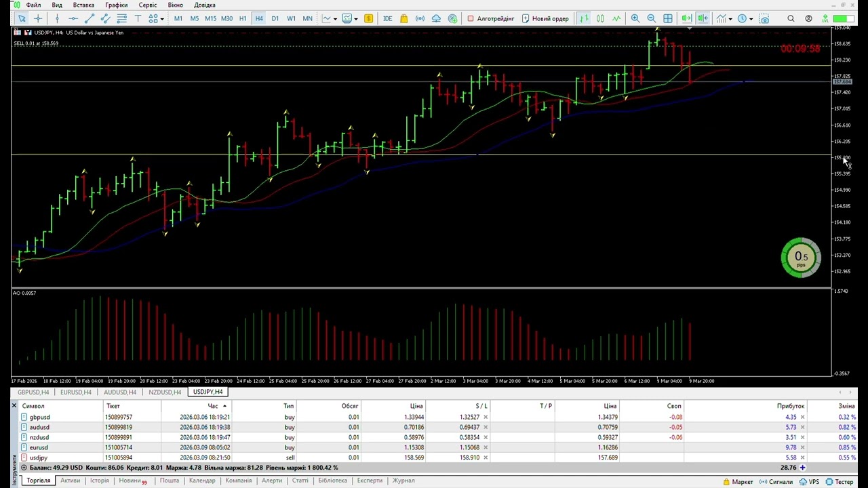868x488 pixels.
Task: Switch to D1 timeframe
Action: pos(275,18)
